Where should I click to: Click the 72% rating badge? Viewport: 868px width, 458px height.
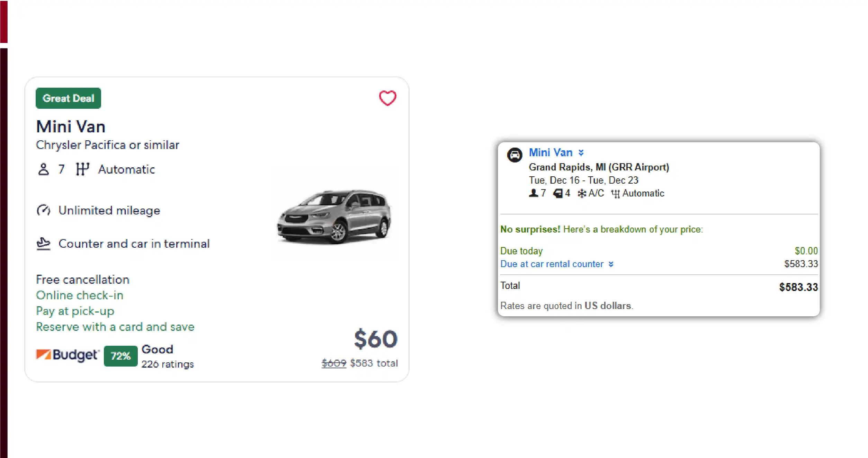point(120,355)
